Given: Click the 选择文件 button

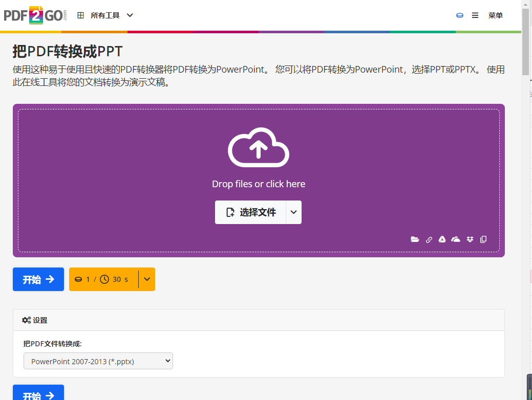Looking at the screenshot, I should (250, 212).
